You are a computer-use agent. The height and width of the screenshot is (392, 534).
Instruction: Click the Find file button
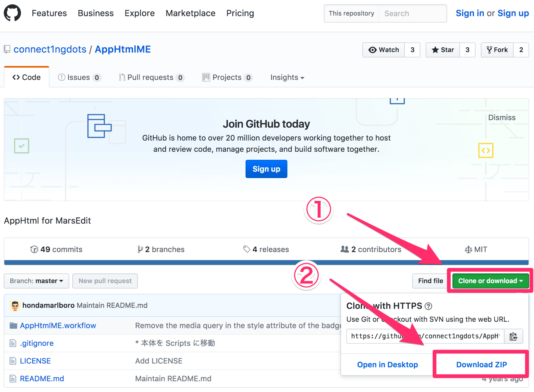430,281
